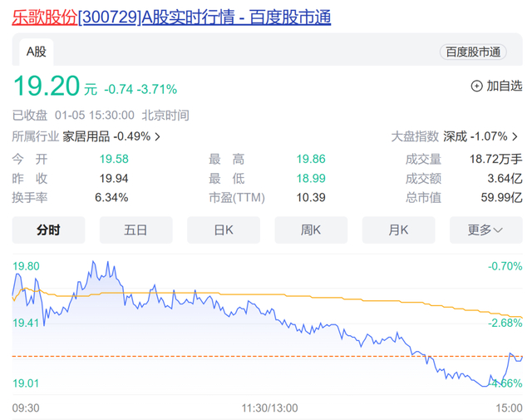Click the 今开 value 19.58
Image resolution: width=532 pixels, height=420 pixels.
(x=114, y=159)
